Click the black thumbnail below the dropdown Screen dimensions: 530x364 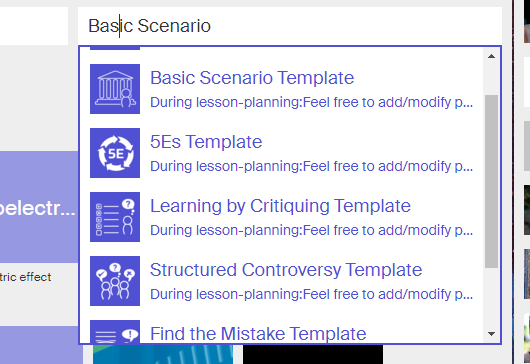coord(313,354)
